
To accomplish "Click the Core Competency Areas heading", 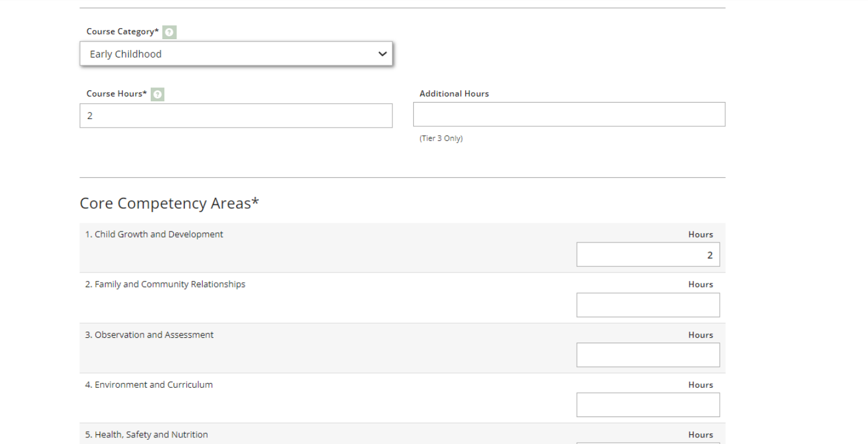I will pyautogui.click(x=169, y=203).
